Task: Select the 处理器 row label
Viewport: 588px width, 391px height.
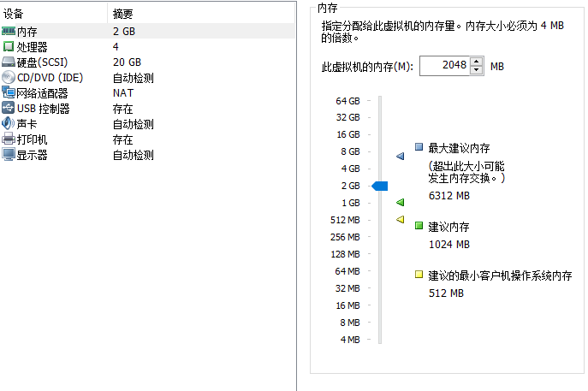Action: (33, 47)
